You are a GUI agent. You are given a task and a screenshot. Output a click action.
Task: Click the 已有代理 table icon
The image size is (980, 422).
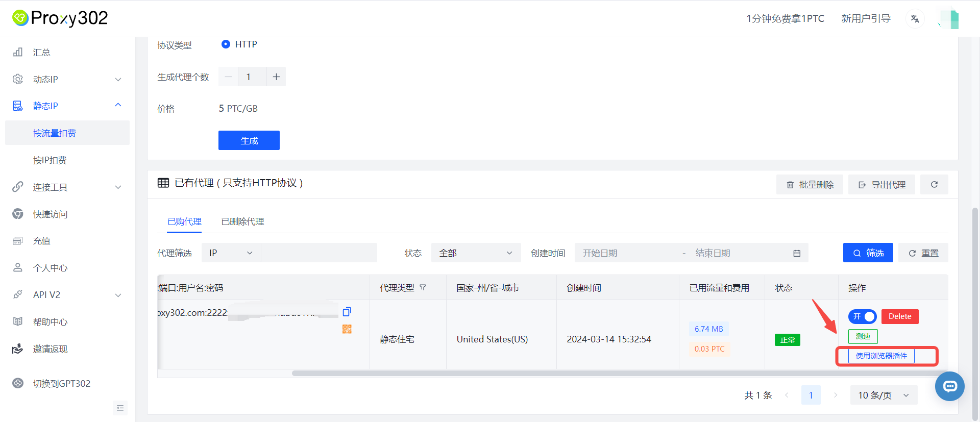(x=163, y=183)
